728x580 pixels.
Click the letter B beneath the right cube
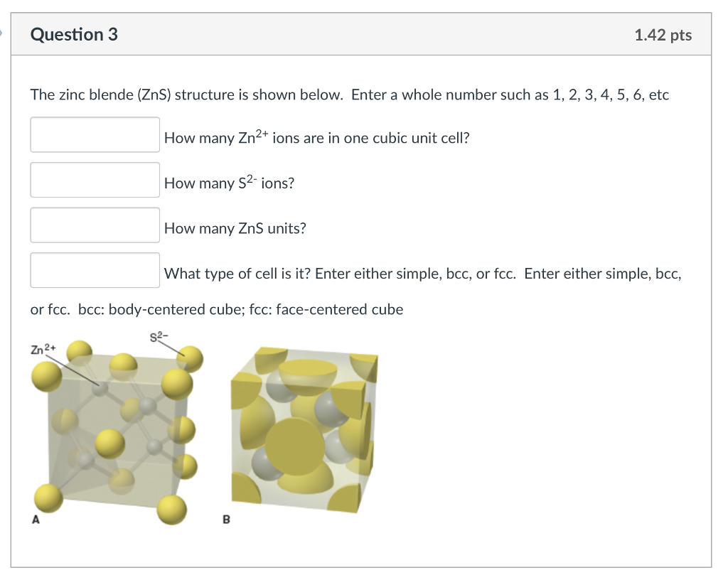226,520
